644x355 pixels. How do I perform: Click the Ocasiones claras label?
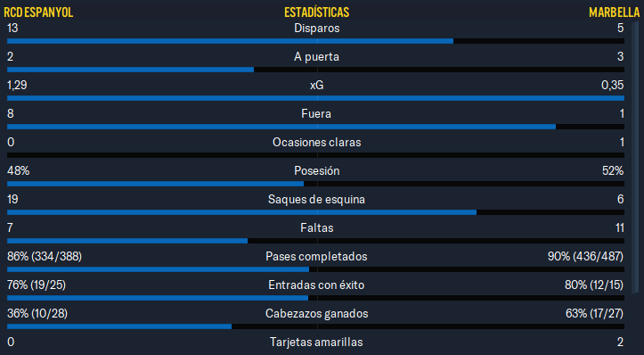(x=317, y=143)
